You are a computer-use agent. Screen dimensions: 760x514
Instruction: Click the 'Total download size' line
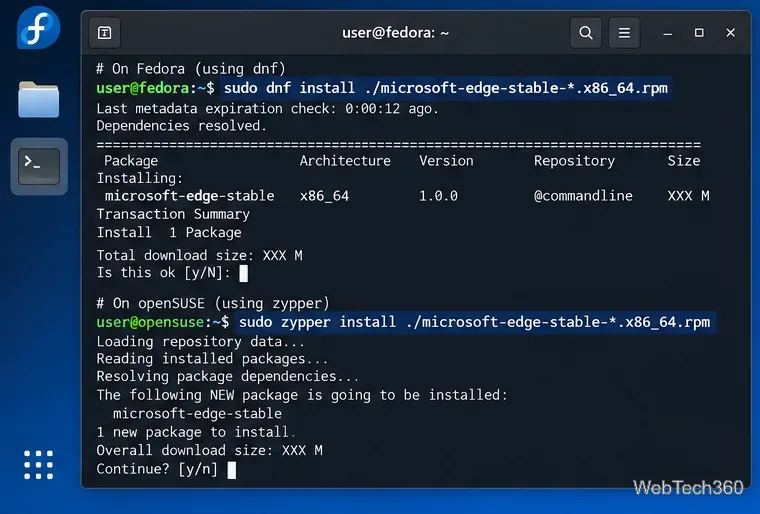pyautogui.click(x=199, y=255)
